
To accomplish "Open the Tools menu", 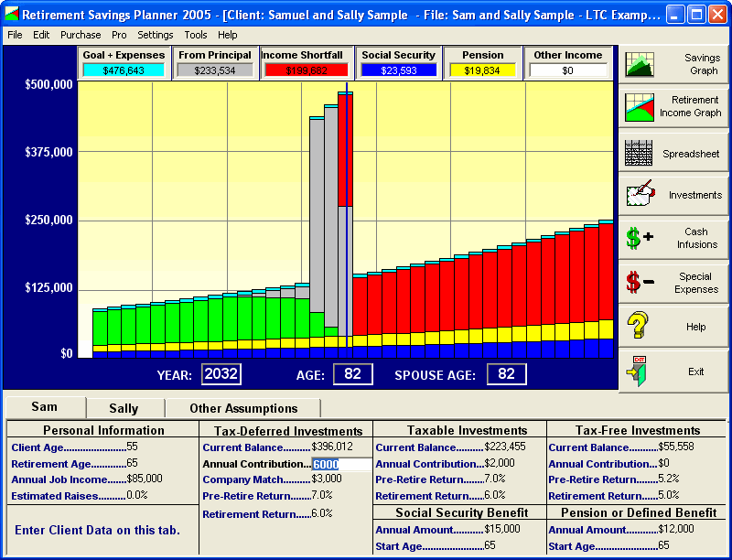I will click(x=196, y=35).
